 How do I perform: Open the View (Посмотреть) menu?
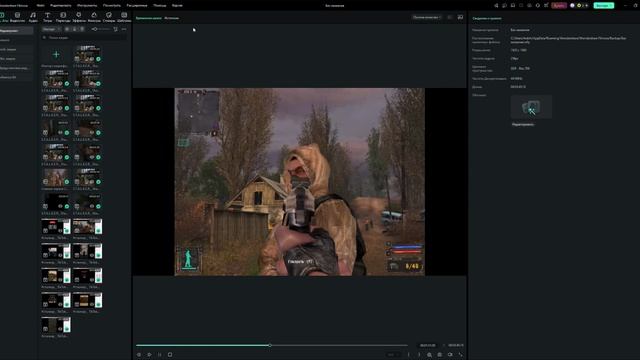[112, 6]
